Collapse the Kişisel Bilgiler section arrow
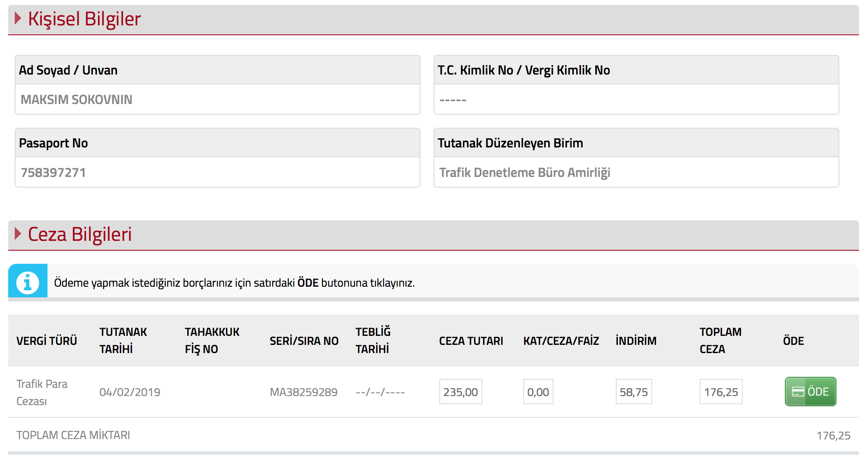The image size is (868, 462). click(18, 18)
